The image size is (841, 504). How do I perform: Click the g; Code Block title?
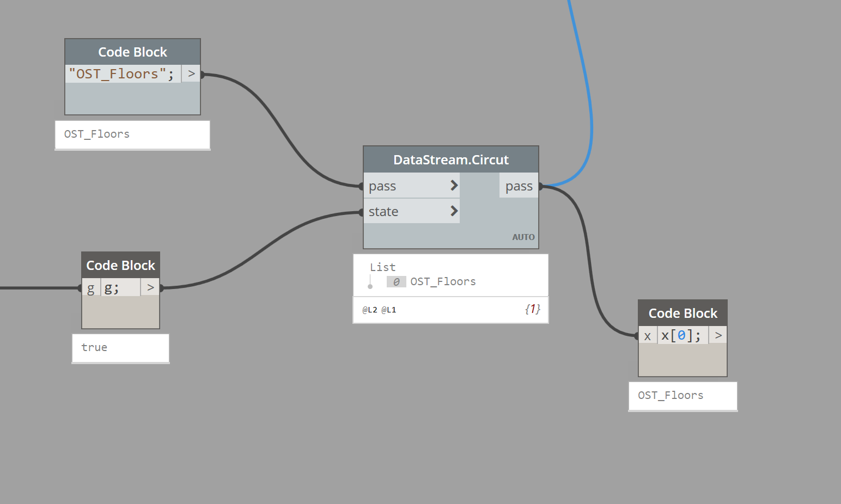(x=120, y=265)
